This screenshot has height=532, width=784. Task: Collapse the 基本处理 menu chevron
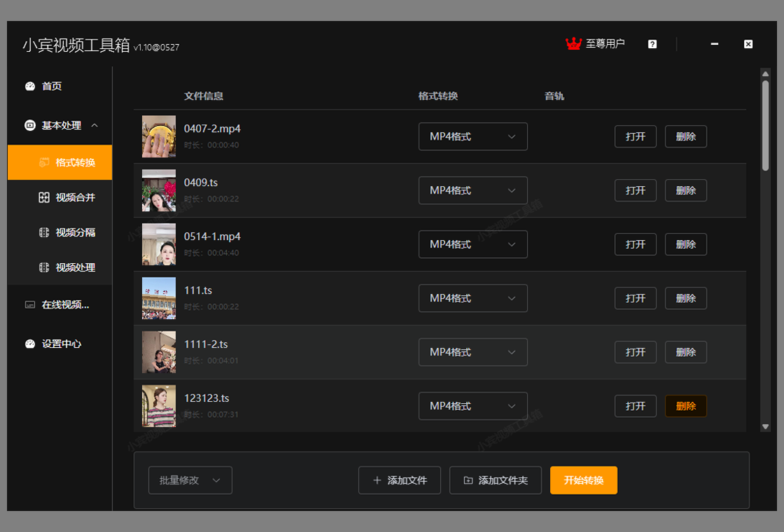94,125
